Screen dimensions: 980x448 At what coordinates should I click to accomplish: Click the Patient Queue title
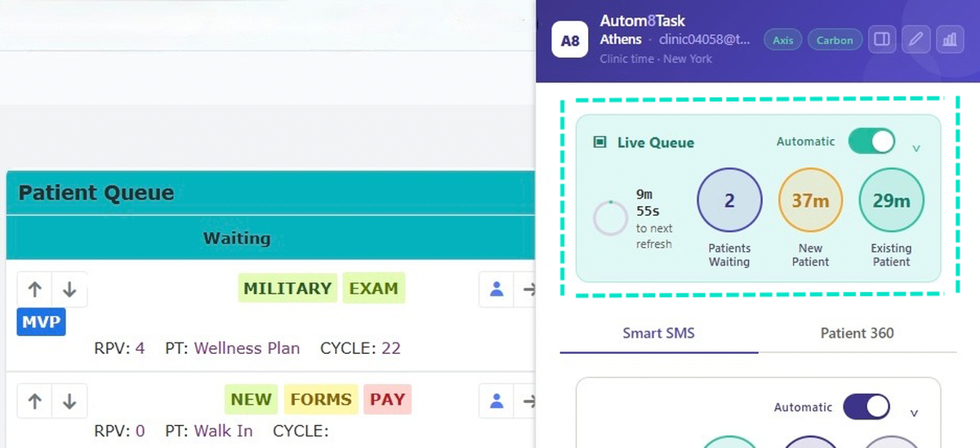96,193
